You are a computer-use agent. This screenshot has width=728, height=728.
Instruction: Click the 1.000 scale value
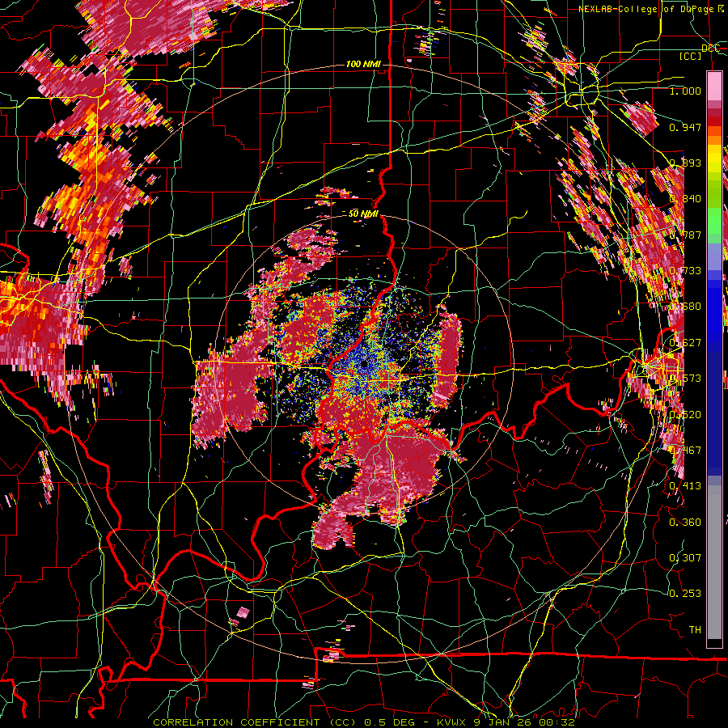(x=685, y=91)
